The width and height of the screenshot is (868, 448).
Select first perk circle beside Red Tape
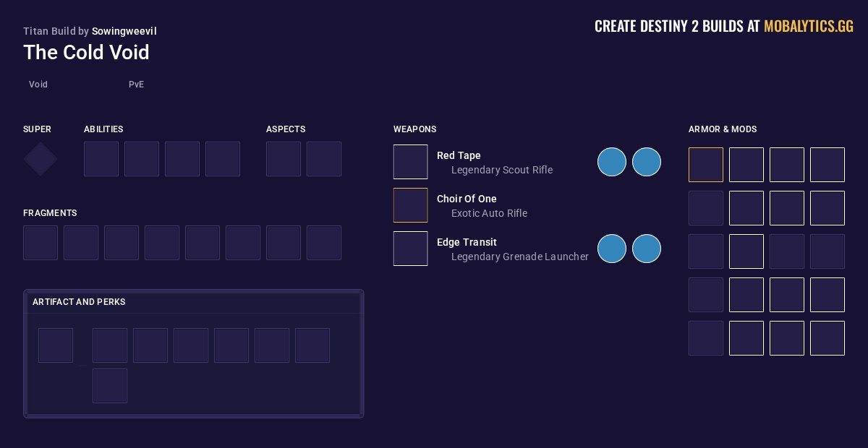612,162
